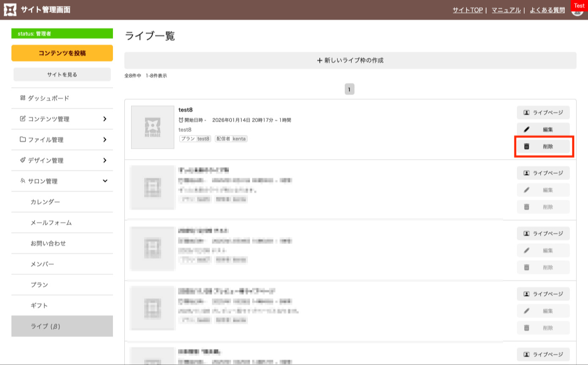Expand the コンテンツ管理 chevron

tap(104, 119)
